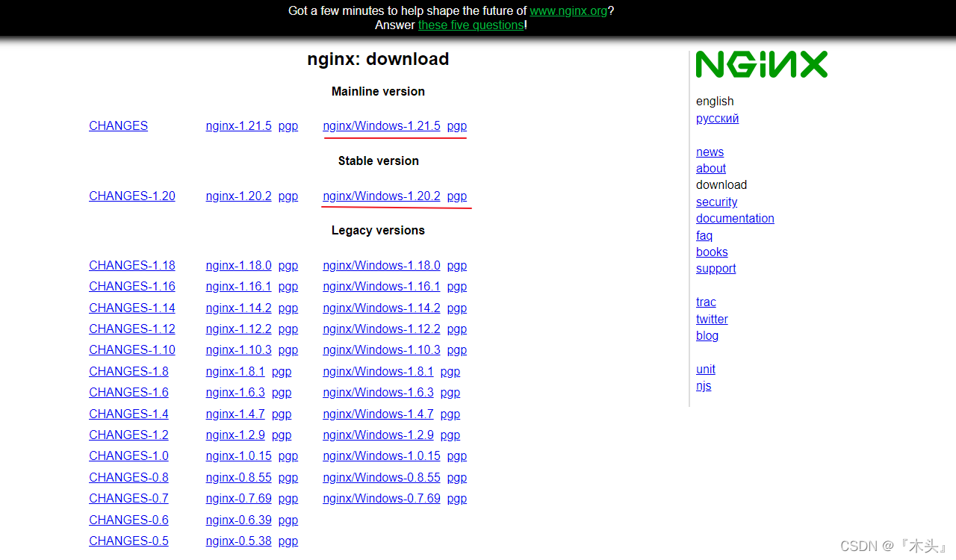Screen dimensions: 956x560
Task: Open CHANGES-1.6 link
Action: (x=128, y=392)
